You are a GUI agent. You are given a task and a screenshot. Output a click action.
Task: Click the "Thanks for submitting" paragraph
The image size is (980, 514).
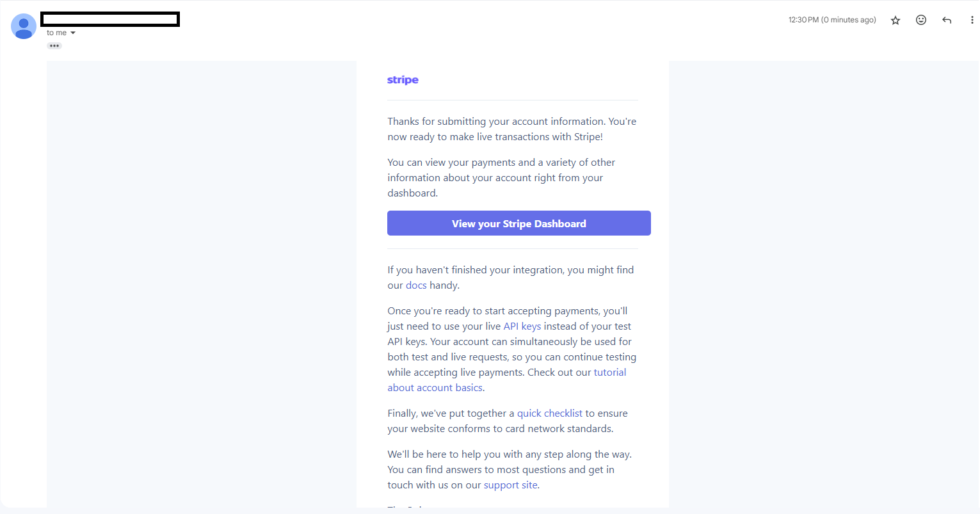tap(511, 129)
